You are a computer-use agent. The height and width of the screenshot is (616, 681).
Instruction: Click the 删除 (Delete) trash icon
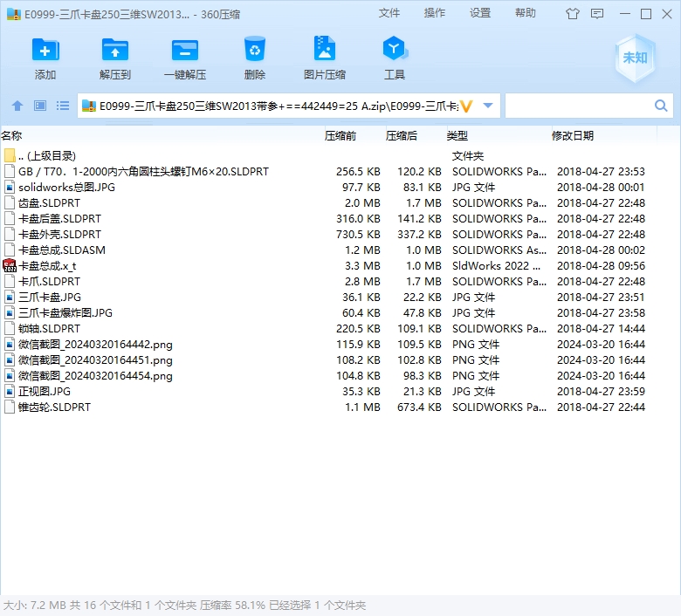coord(255,49)
